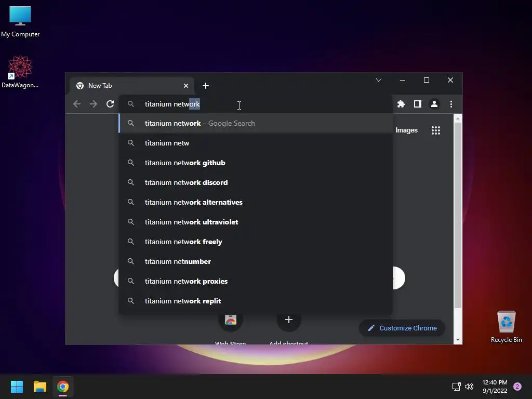The height and width of the screenshot is (399, 532).
Task: Open the volume tray icon
Action: 469,387
